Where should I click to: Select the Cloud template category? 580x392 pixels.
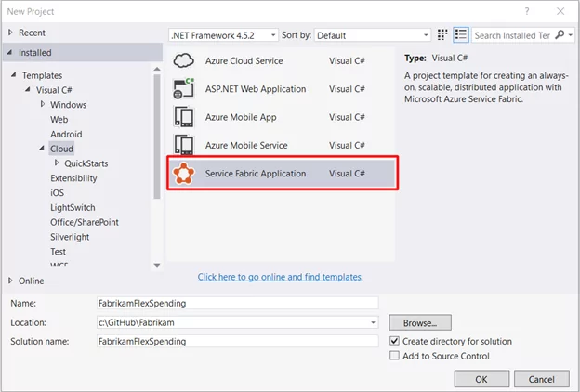click(61, 149)
